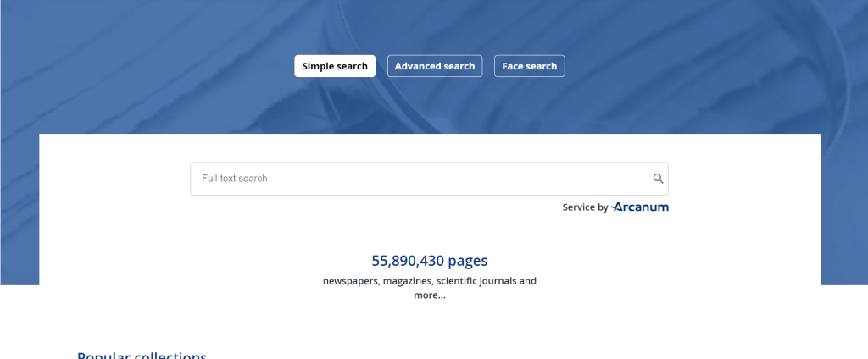The image size is (868, 359).
Task: Click the 55,890,430 pages count
Action: point(429,261)
